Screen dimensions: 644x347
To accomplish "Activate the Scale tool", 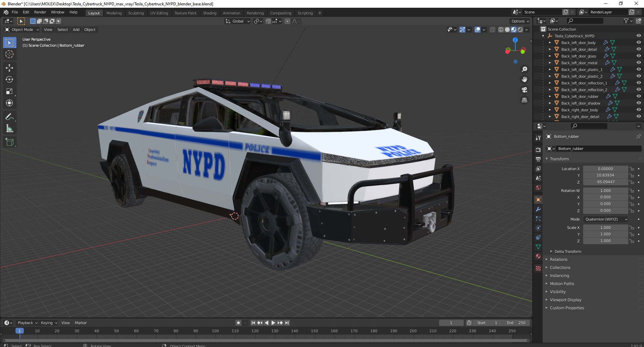I will point(9,91).
